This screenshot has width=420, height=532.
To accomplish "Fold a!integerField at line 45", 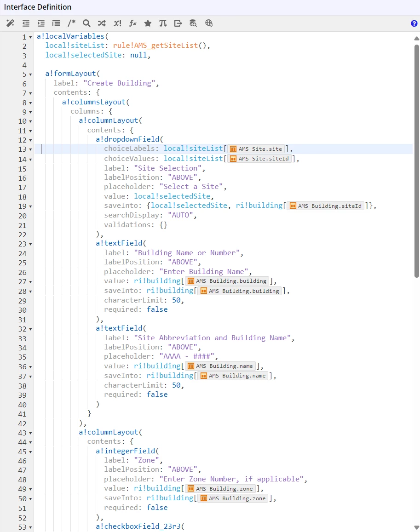I will (x=30, y=452).
